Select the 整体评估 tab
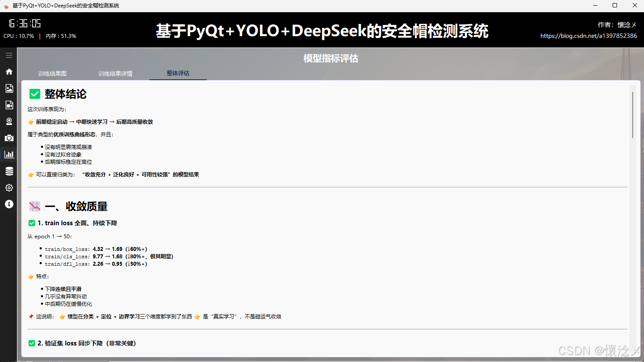This screenshot has width=644, height=362. (178, 73)
